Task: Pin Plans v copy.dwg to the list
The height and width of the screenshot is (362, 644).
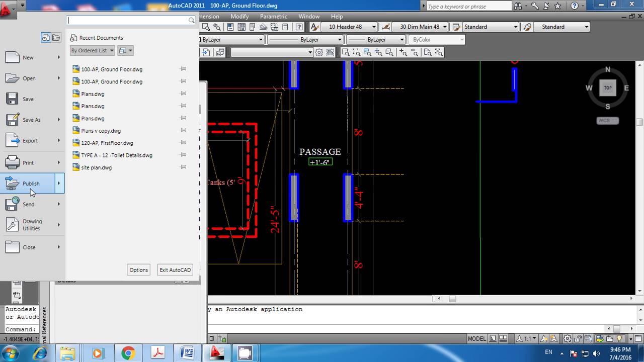Action: [183, 130]
